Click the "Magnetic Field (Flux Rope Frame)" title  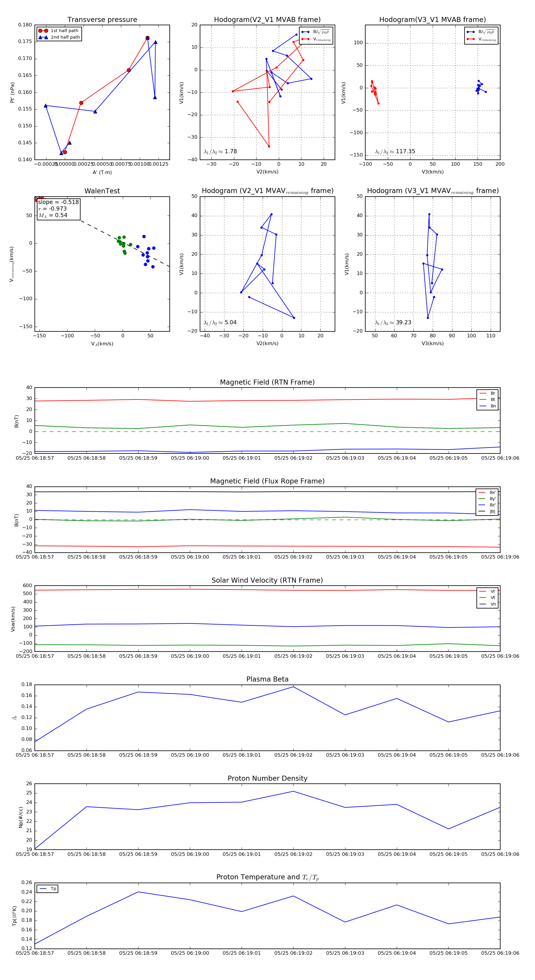coord(267,481)
